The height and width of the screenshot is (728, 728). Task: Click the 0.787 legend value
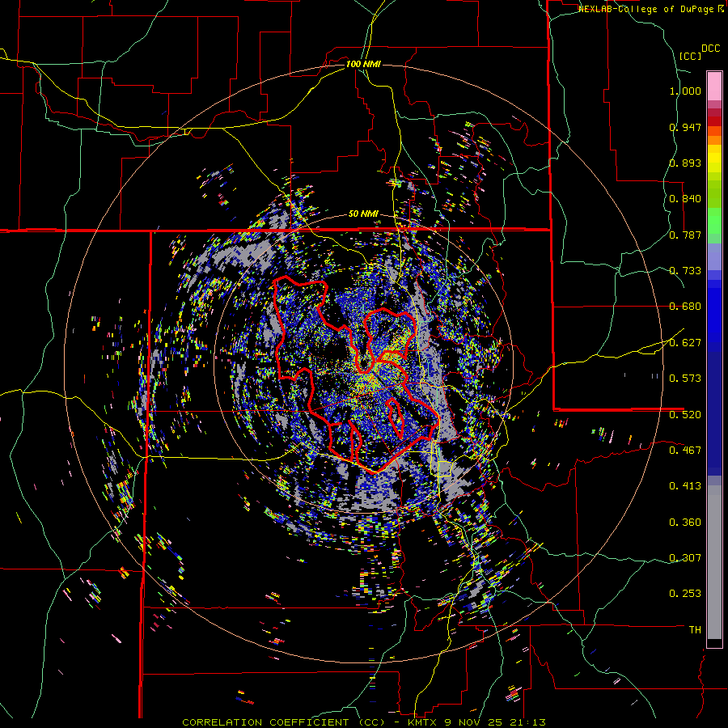coord(685,235)
